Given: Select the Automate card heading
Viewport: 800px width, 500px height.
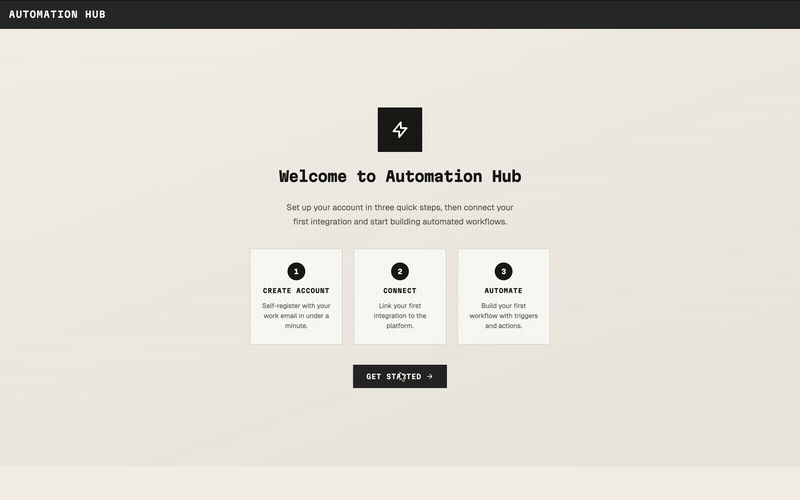Looking at the screenshot, I should click(504, 291).
